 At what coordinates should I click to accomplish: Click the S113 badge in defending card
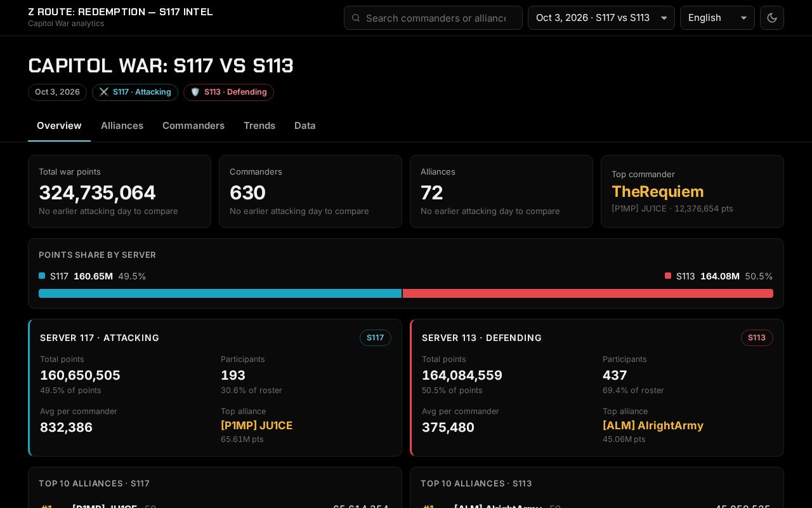757,338
